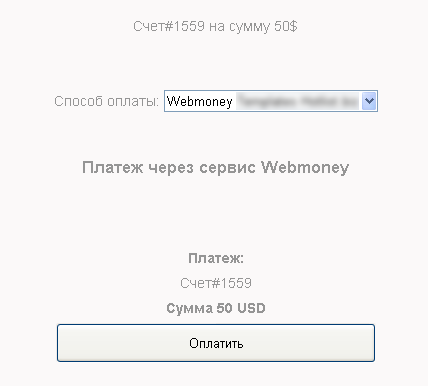Open the payment method dropdown arrow
This screenshot has height=386, width=428.
tap(369, 101)
